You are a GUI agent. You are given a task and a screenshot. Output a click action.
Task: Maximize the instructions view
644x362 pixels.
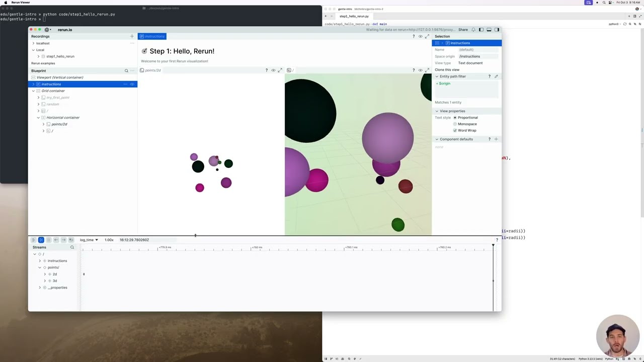427,36
